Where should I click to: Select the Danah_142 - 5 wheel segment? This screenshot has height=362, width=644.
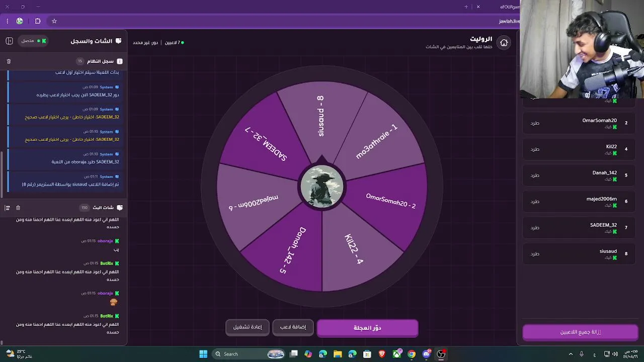(x=289, y=249)
